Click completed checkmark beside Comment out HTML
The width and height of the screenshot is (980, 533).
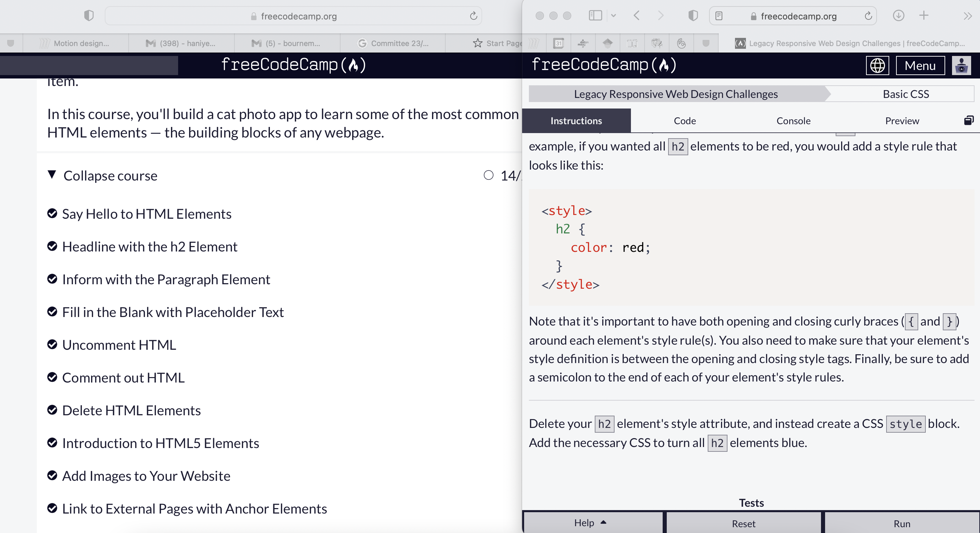click(x=52, y=377)
